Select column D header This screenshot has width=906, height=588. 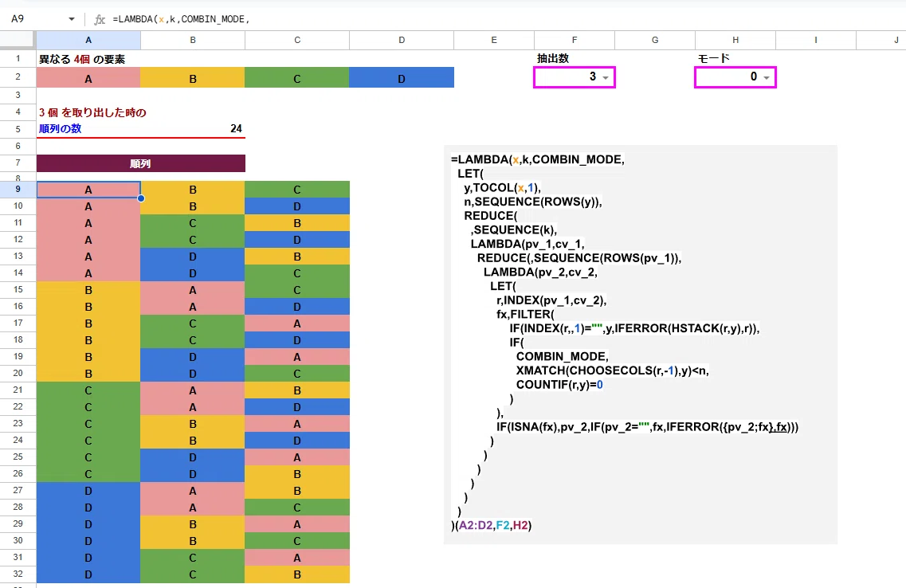[x=402, y=40]
